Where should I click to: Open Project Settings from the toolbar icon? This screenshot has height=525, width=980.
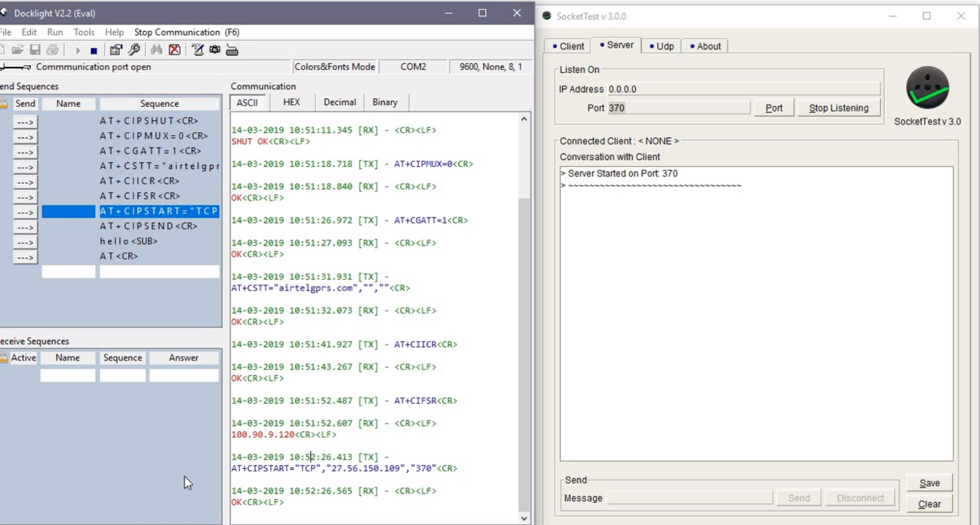pos(116,50)
